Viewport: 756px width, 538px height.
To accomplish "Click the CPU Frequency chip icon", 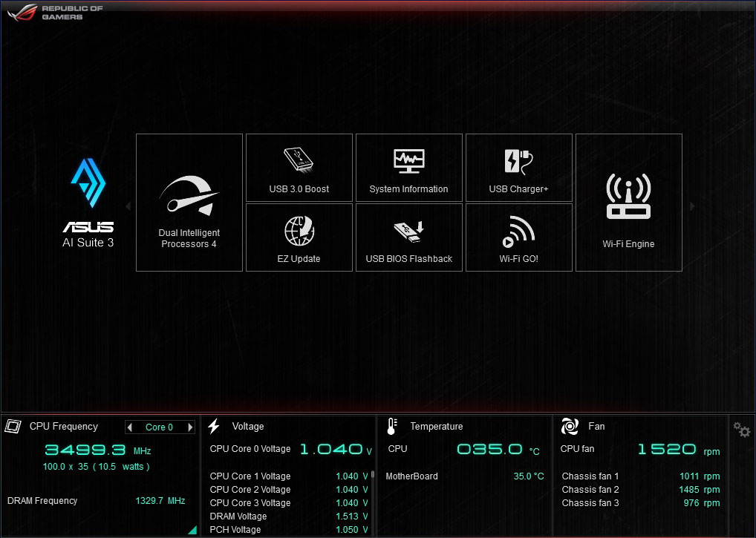I will (x=13, y=426).
